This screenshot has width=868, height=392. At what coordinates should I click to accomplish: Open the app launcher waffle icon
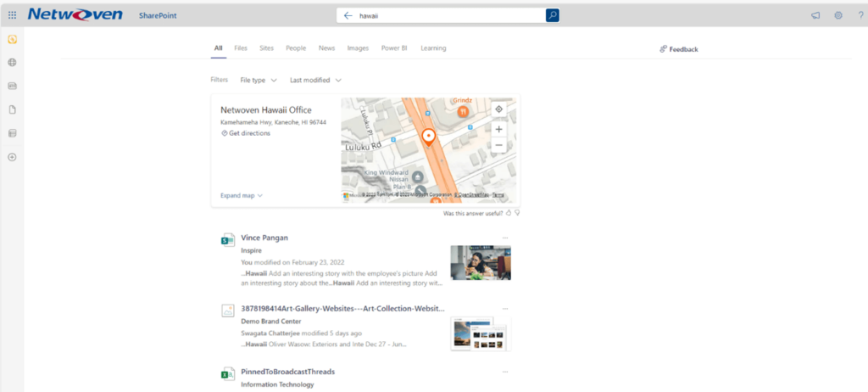[x=12, y=15]
